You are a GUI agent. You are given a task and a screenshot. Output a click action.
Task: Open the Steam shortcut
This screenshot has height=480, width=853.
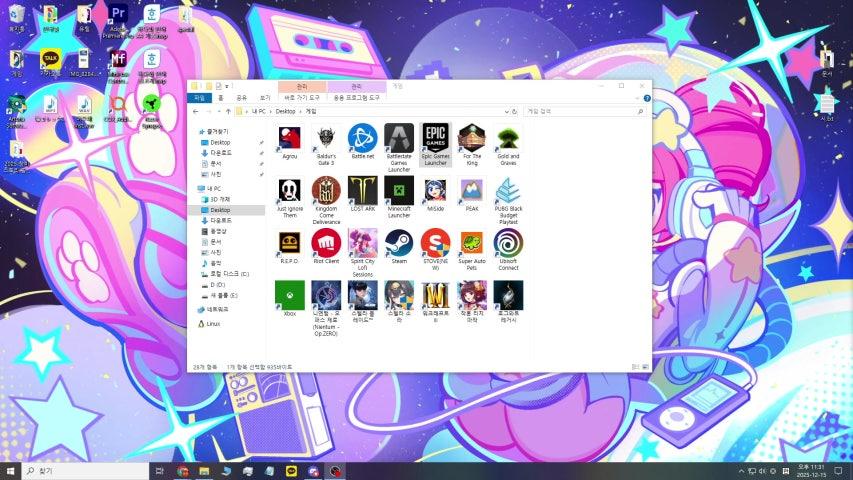pyautogui.click(x=399, y=243)
